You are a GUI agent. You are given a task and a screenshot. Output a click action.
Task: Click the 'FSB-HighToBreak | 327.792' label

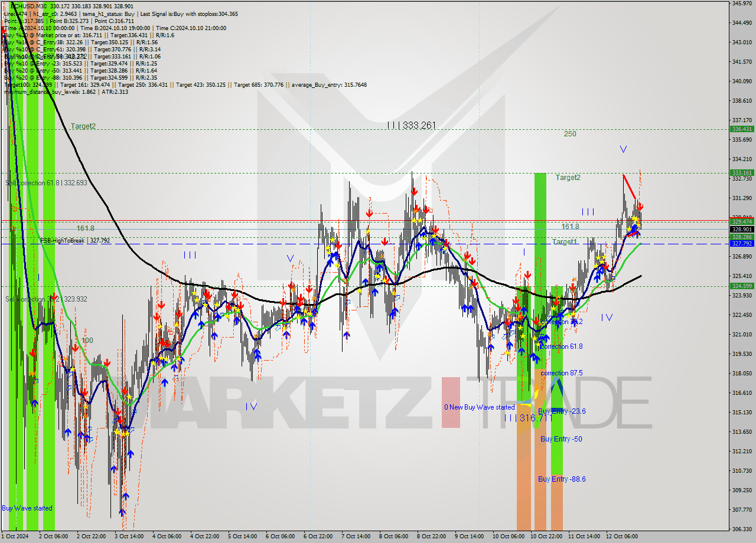75,241
